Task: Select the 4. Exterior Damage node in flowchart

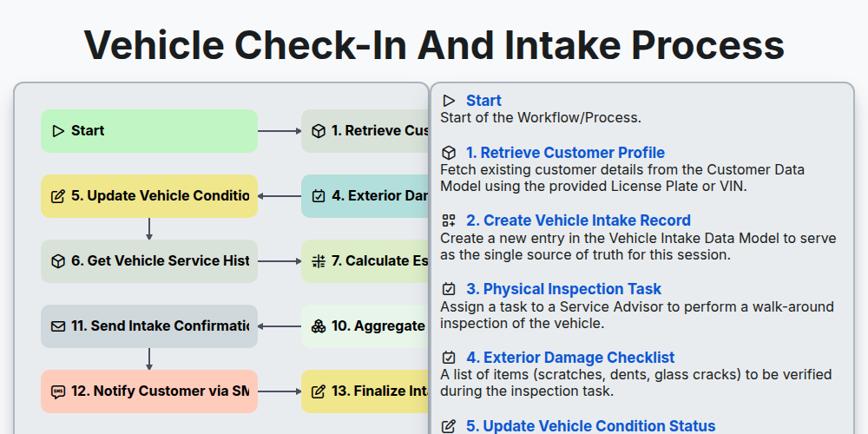Action: click(x=365, y=196)
